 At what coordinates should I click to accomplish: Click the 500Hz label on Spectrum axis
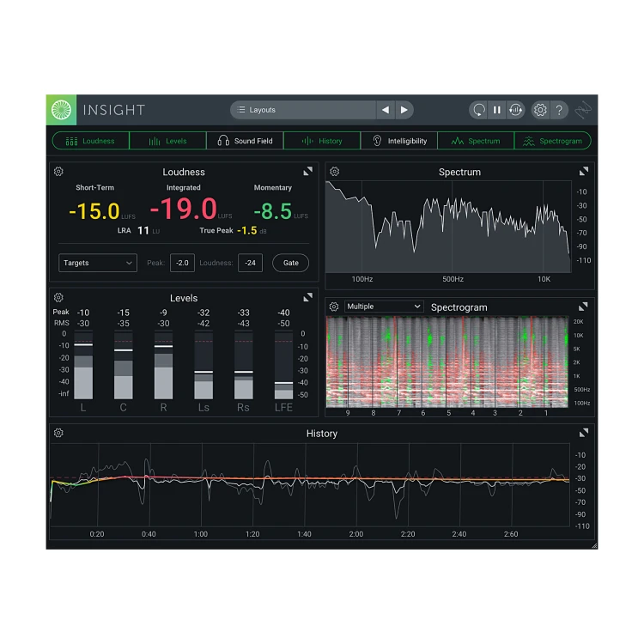[x=453, y=279]
